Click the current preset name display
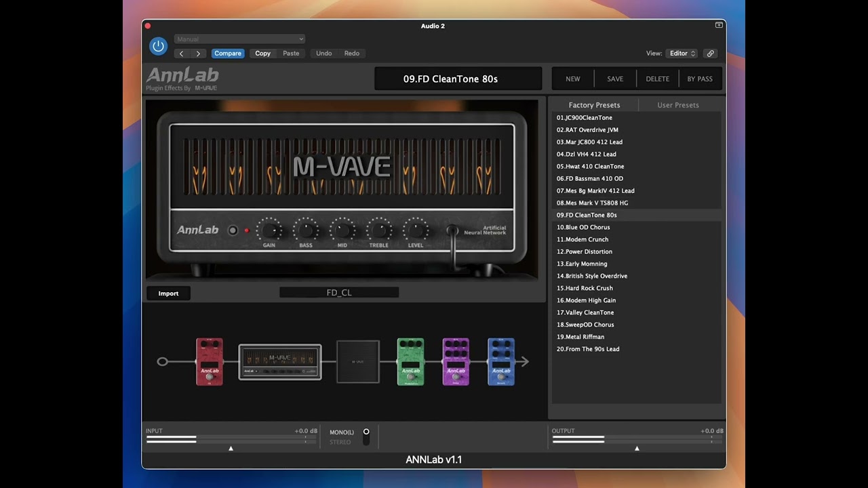868x488 pixels. point(458,79)
